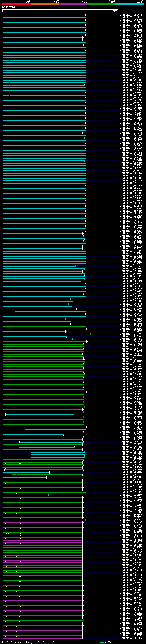The image size is (146, 644).
Task: Select label UniRef100_B9GU24
Action: [x=131, y=633]
